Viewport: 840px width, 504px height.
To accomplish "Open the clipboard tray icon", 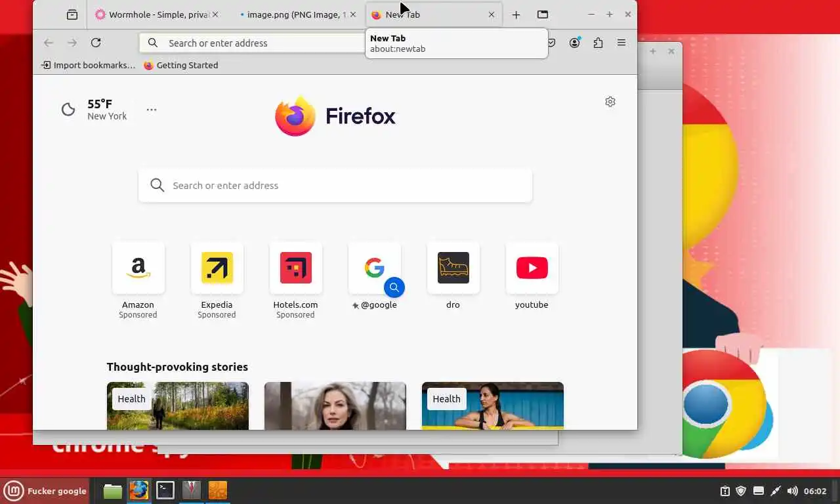I will coord(724,491).
